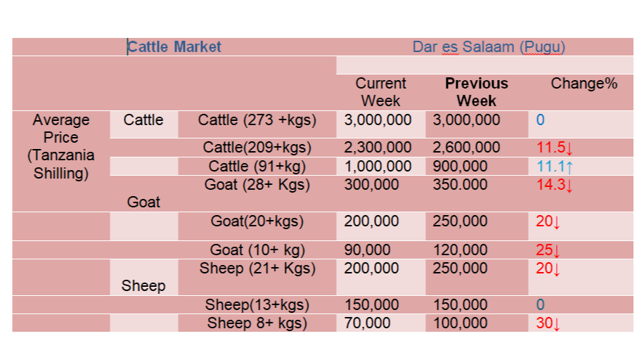Click the 350.000 goat previous price
Image resolution: width=644 pixels, height=362 pixels.
[x=460, y=185]
